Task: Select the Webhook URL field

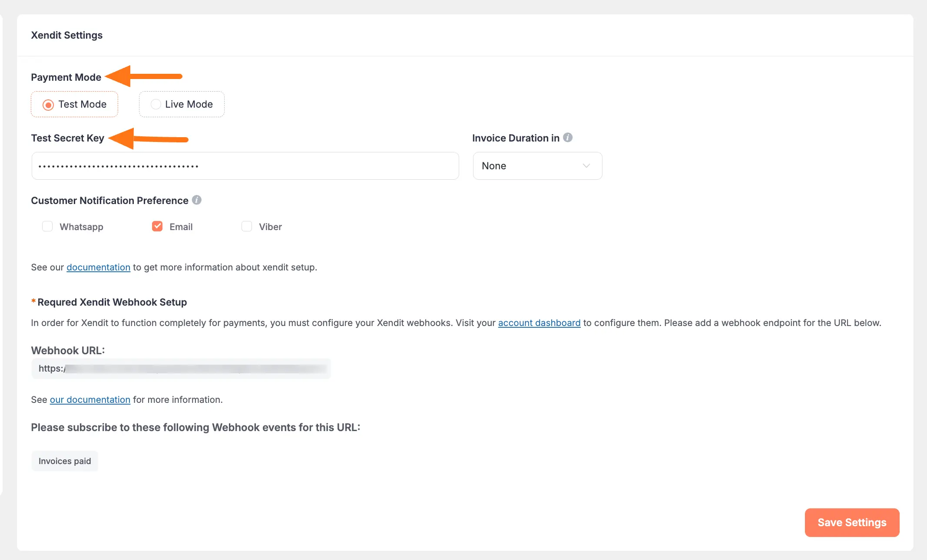Action: tap(181, 368)
